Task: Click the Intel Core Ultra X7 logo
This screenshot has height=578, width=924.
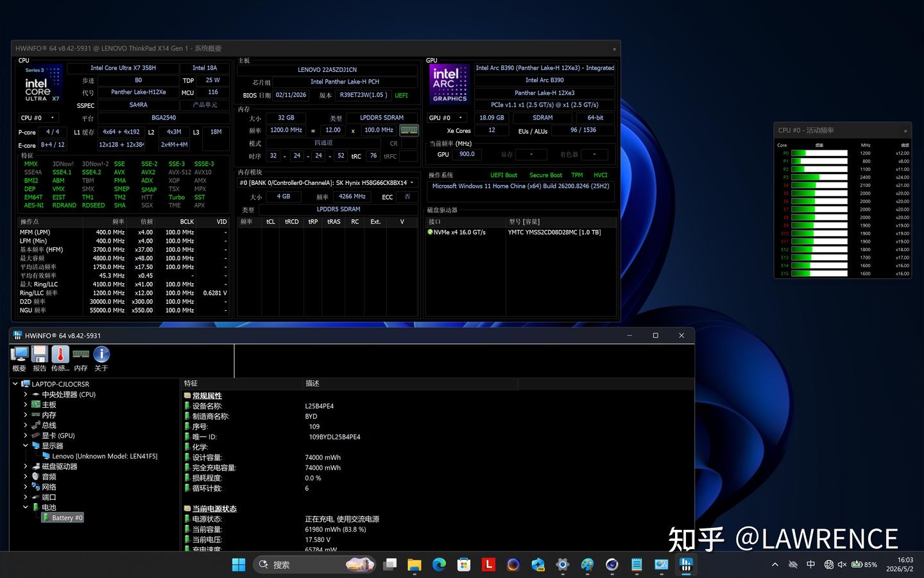Action: pyautogui.click(x=42, y=85)
